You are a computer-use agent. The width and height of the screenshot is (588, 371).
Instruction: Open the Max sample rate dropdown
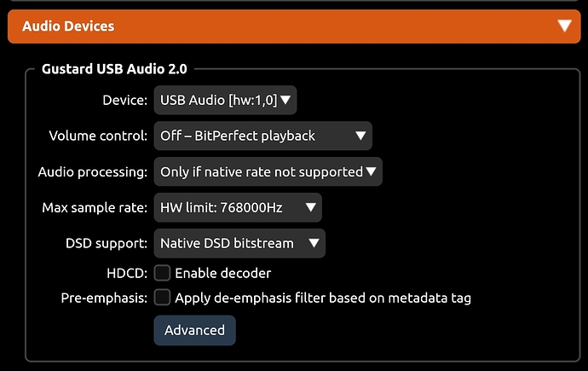[237, 207]
